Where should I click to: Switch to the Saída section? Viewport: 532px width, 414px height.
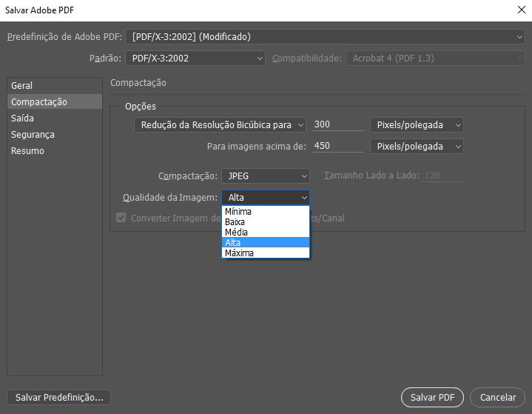point(22,118)
